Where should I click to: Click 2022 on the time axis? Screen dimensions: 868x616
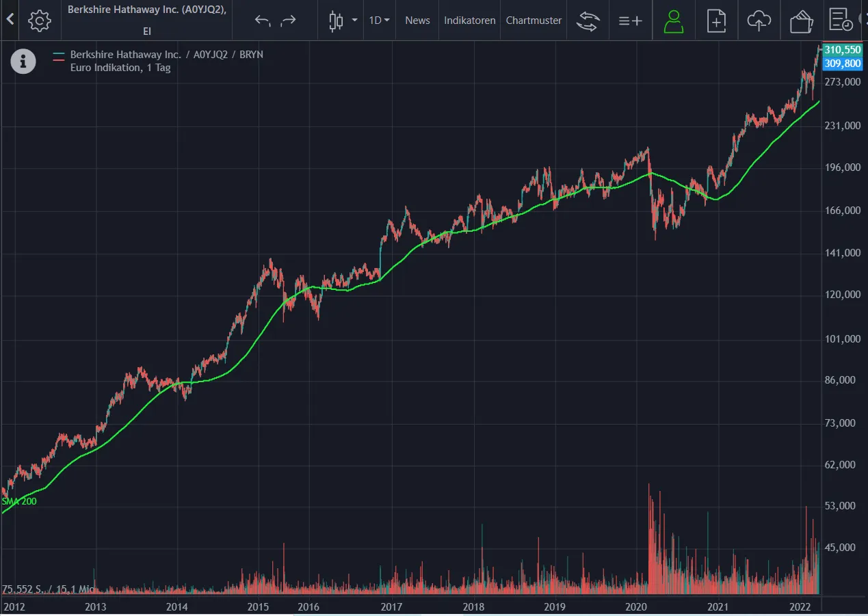point(800,606)
